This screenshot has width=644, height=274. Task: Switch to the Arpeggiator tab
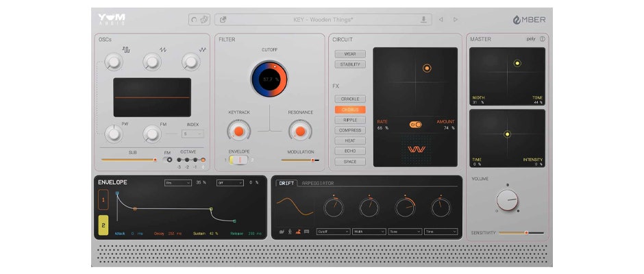tap(318, 184)
